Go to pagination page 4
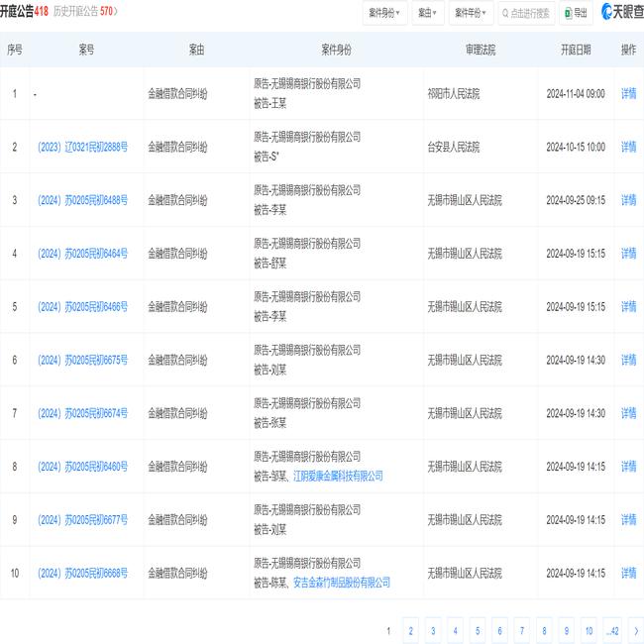 tap(455, 631)
